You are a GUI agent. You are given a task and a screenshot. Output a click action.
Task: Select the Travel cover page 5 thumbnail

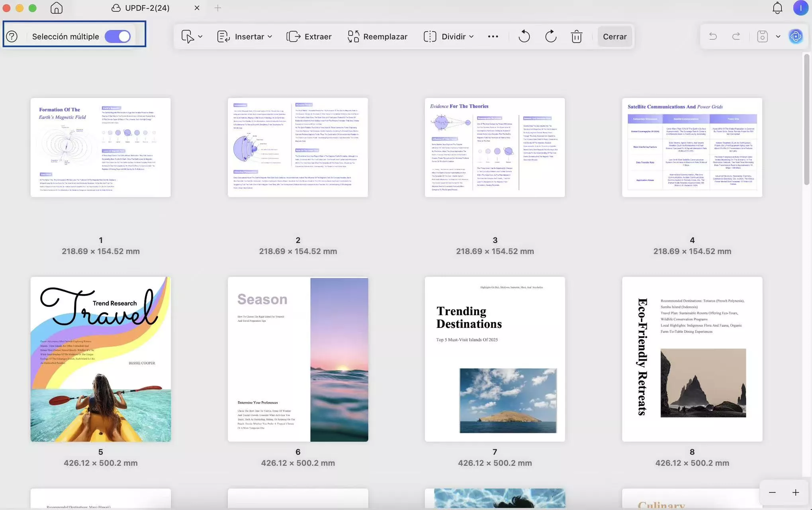[x=101, y=359]
